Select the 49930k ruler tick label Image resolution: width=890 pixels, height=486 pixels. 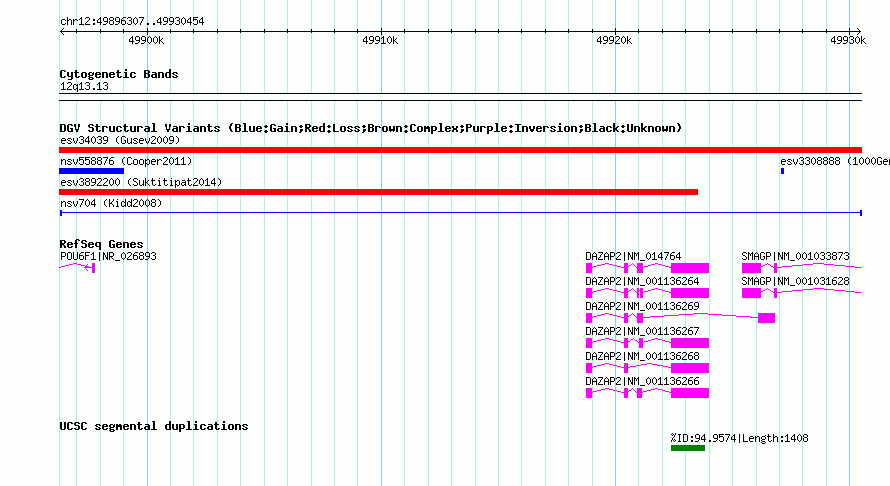pyautogui.click(x=848, y=40)
